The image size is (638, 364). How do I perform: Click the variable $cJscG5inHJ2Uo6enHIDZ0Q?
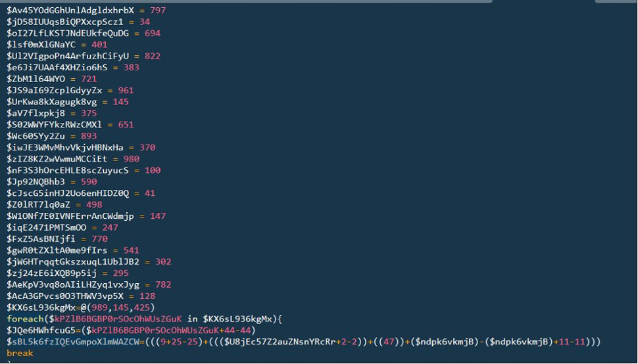68,193
